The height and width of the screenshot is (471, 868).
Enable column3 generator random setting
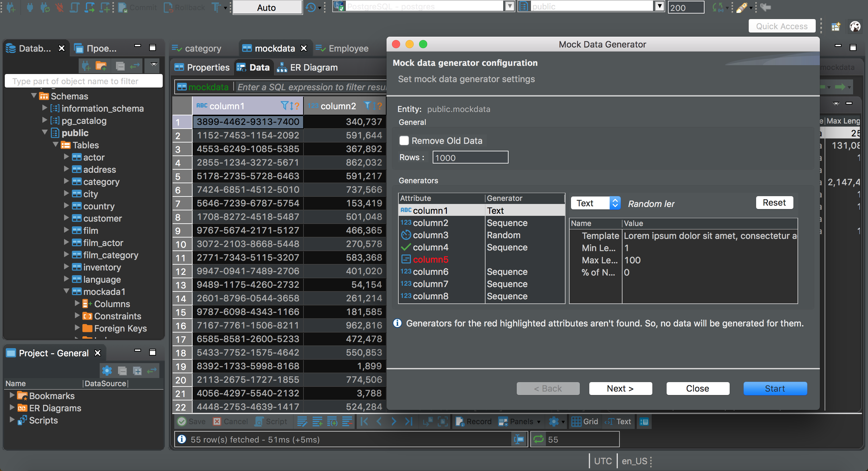point(503,235)
